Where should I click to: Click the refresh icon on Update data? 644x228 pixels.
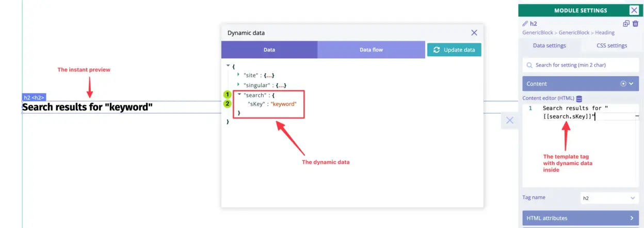[437, 50]
